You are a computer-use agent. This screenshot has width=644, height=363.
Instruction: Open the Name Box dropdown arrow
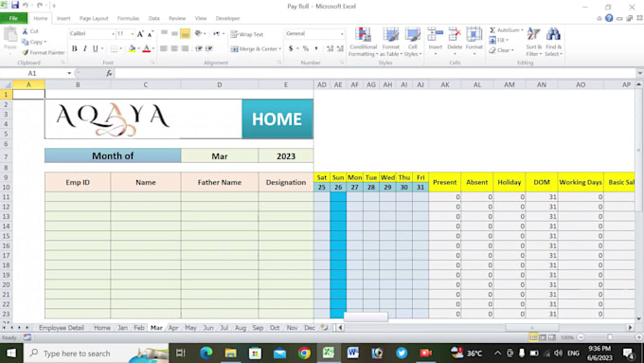(69, 73)
